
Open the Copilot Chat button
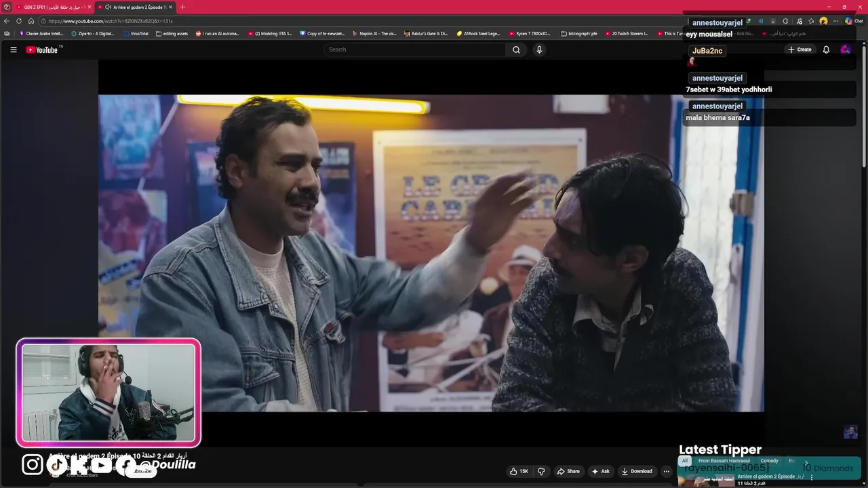coord(854,21)
